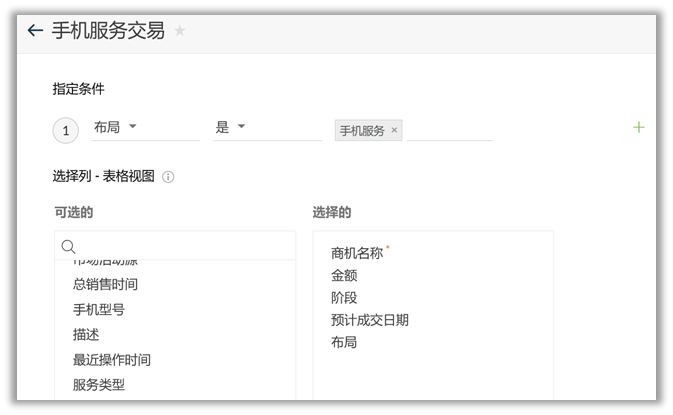Image resolution: width=673 pixels, height=415 pixels.
Task: Choose 手机型号 in available list
Action: (98, 310)
